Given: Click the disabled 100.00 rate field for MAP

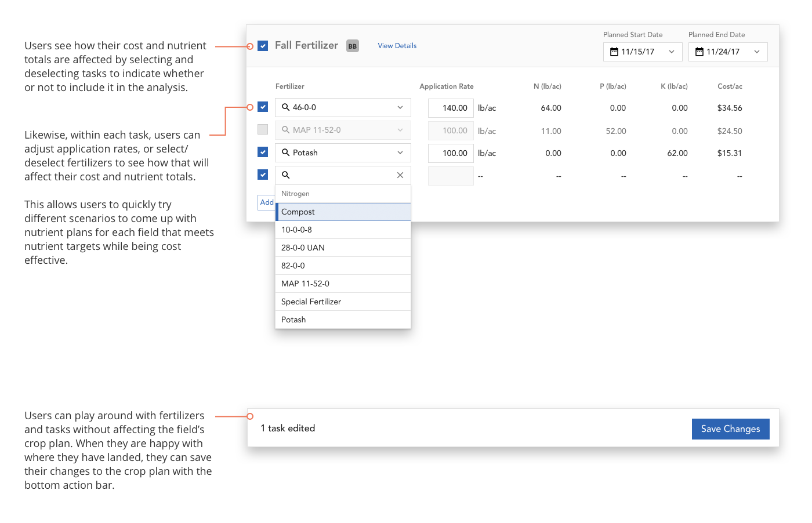Looking at the screenshot, I should pyautogui.click(x=451, y=130).
